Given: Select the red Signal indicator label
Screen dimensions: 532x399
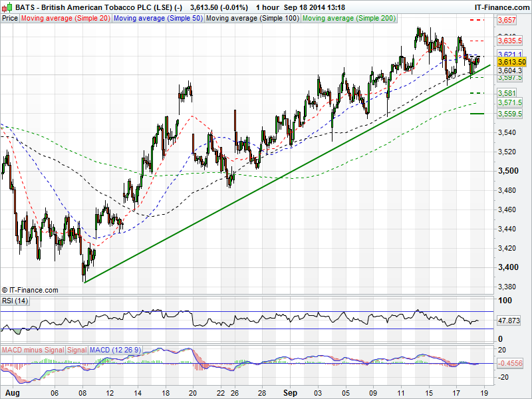Looking at the screenshot, I should click(77, 350).
